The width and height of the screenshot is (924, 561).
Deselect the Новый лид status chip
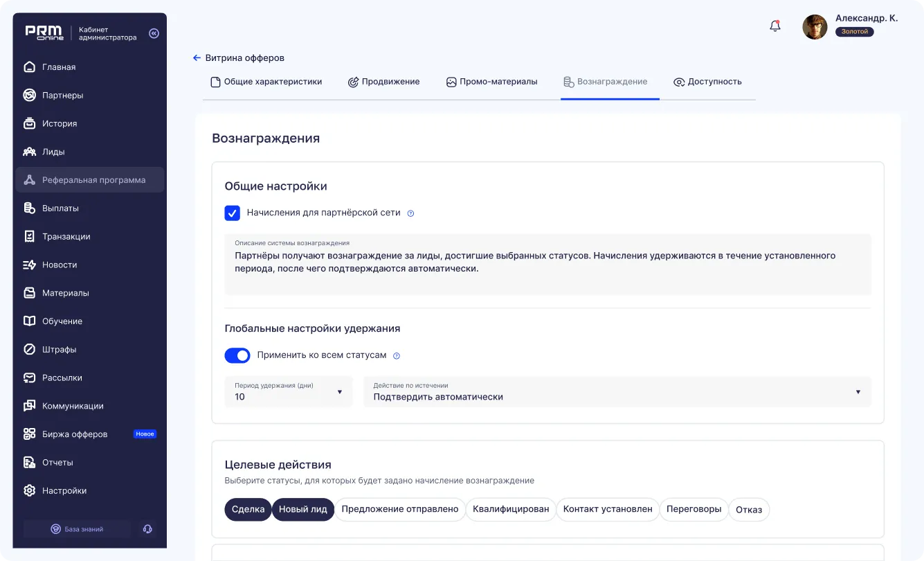point(303,510)
